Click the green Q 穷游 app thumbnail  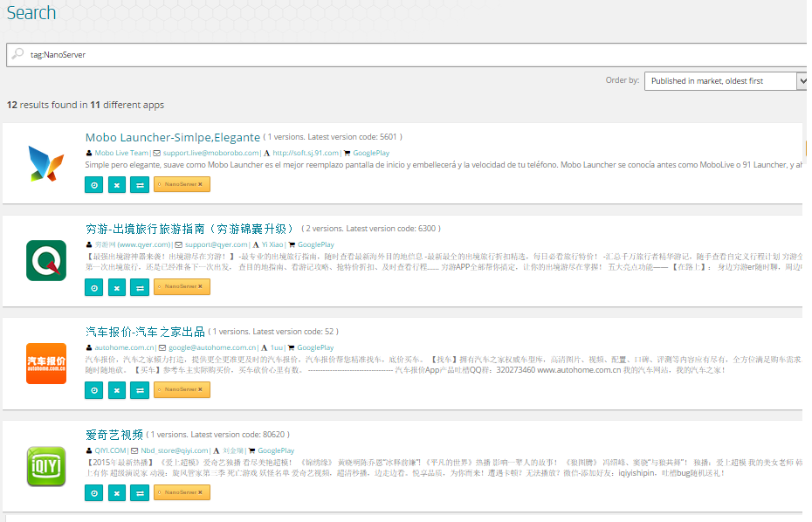pyautogui.click(x=46, y=260)
